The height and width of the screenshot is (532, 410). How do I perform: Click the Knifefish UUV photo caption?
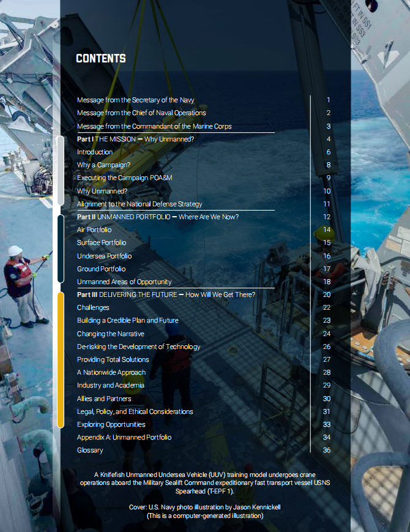coord(205,483)
